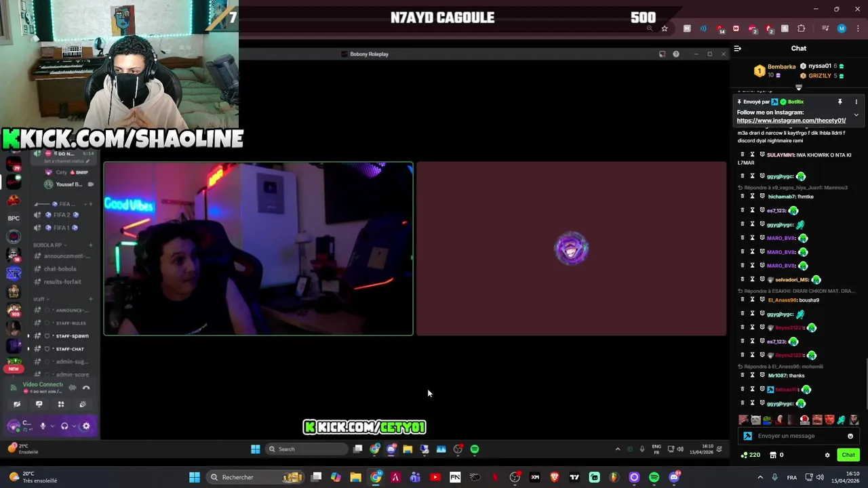Delete SULAYMN1's chat message

(742, 155)
